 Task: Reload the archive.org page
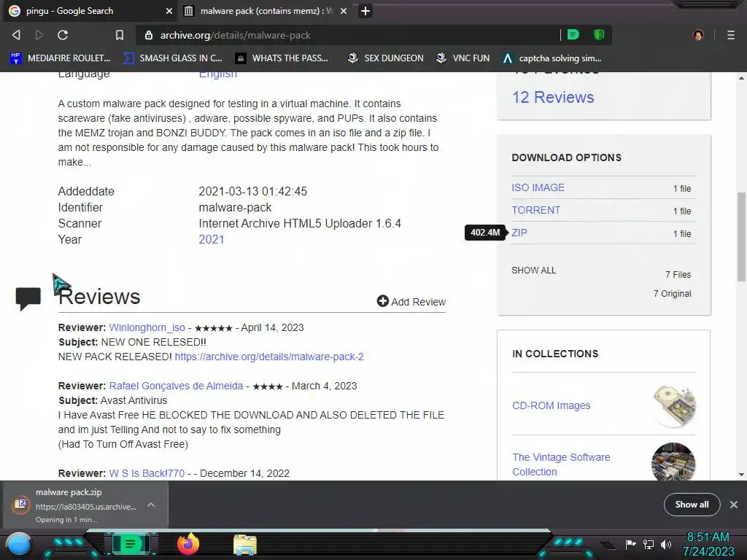[63, 35]
